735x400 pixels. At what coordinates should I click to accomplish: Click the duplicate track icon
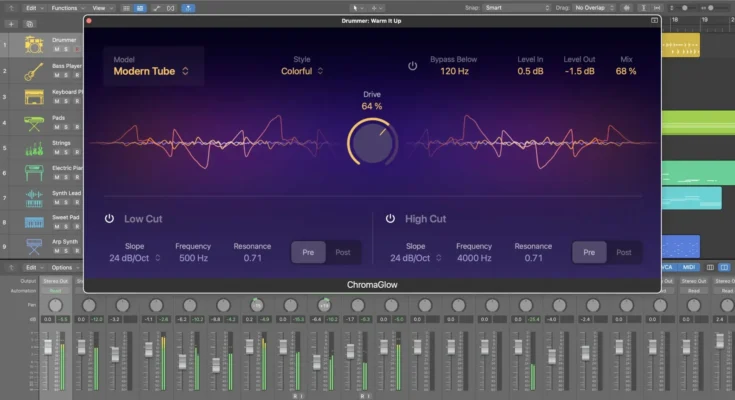pyautogui.click(x=29, y=24)
